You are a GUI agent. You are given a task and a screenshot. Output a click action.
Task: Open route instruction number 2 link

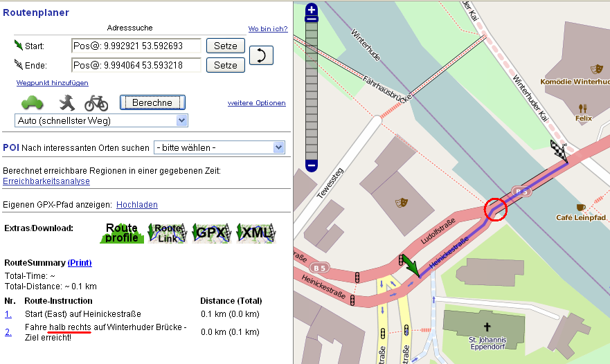[x=8, y=331]
